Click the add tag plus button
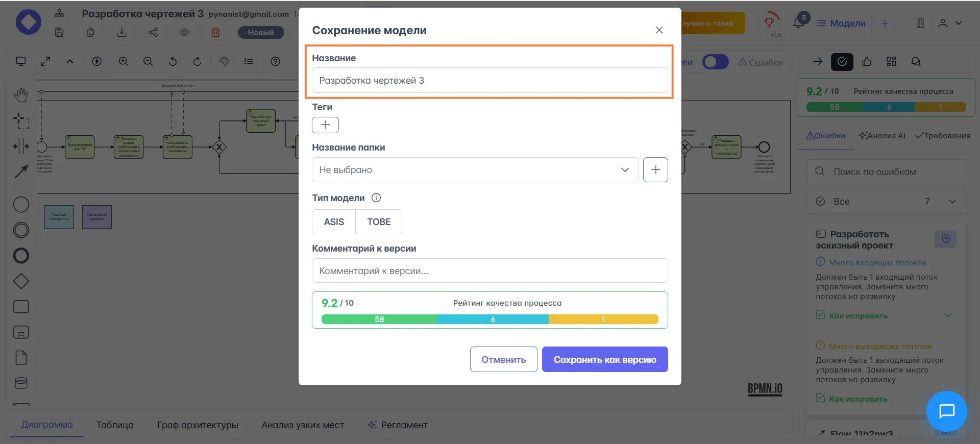 pyautogui.click(x=325, y=125)
